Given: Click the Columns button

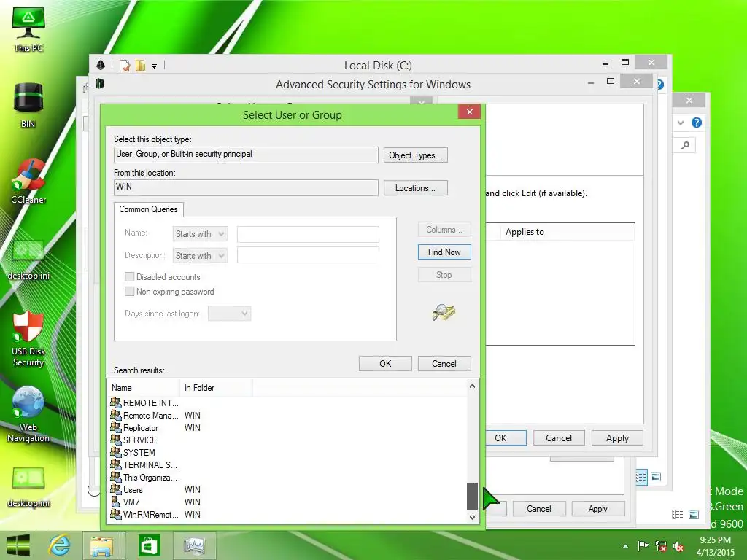Looking at the screenshot, I should point(444,230).
